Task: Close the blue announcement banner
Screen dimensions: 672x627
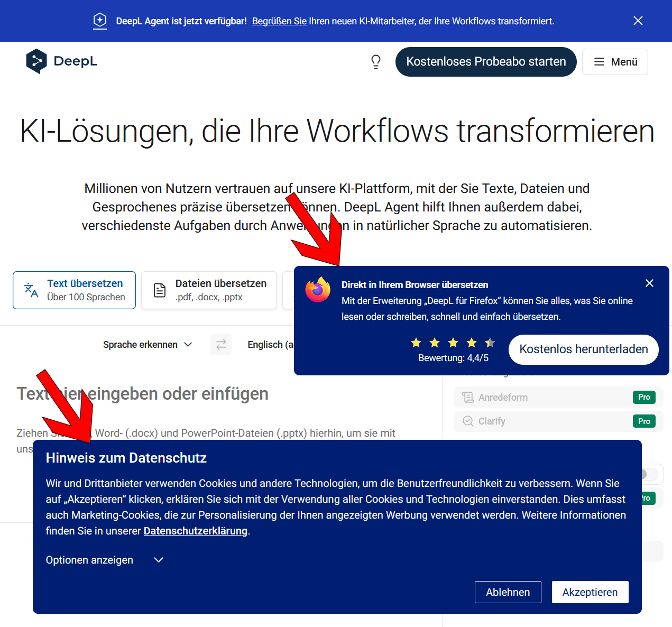Action: click(x=638, y=21)
